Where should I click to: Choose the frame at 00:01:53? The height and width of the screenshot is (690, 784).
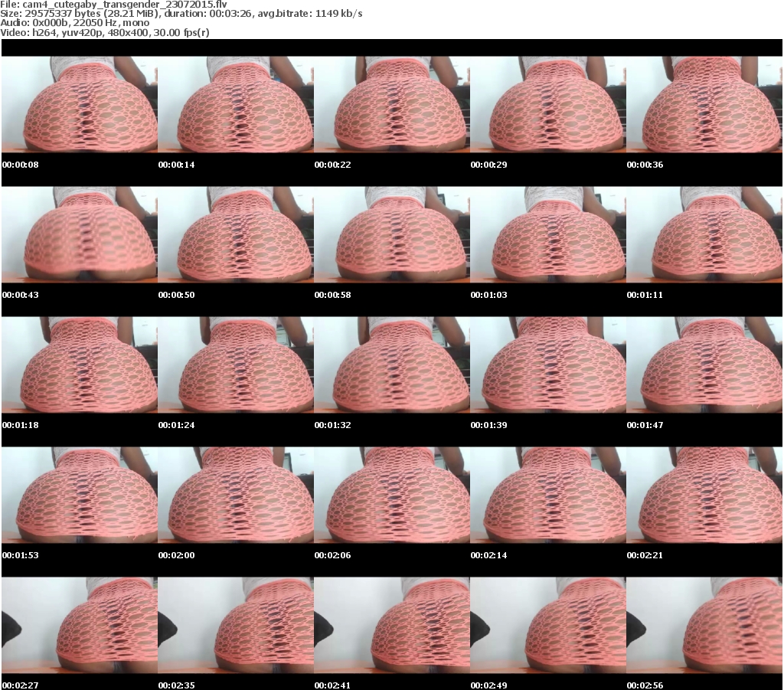click(x=80, y=495)
